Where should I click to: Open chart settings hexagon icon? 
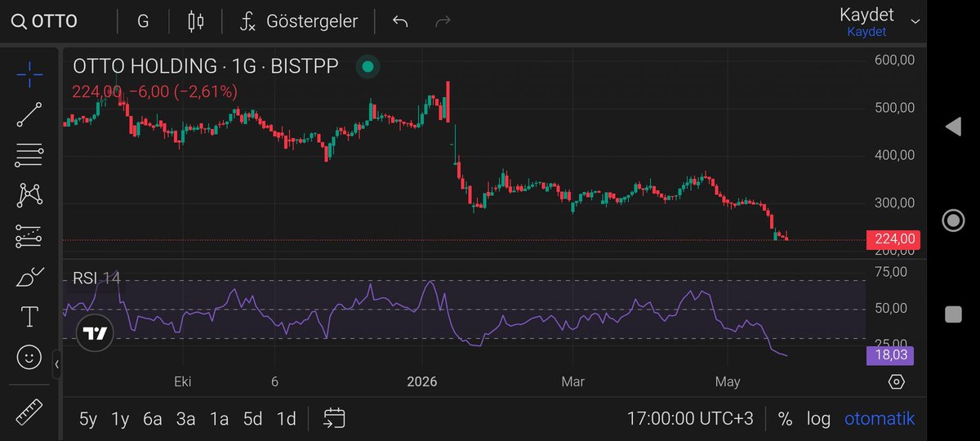[x=896, y=382]
